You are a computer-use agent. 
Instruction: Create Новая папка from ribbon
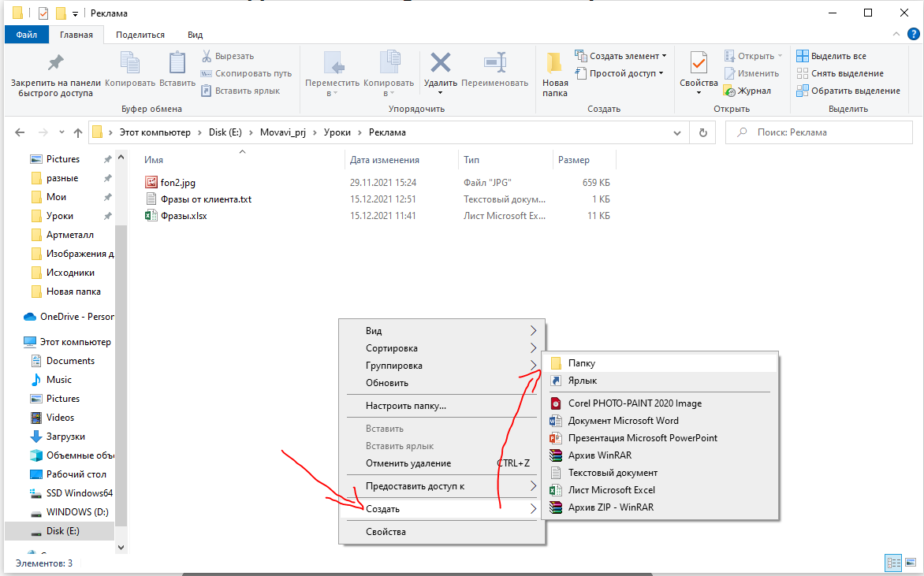(554, 75)
